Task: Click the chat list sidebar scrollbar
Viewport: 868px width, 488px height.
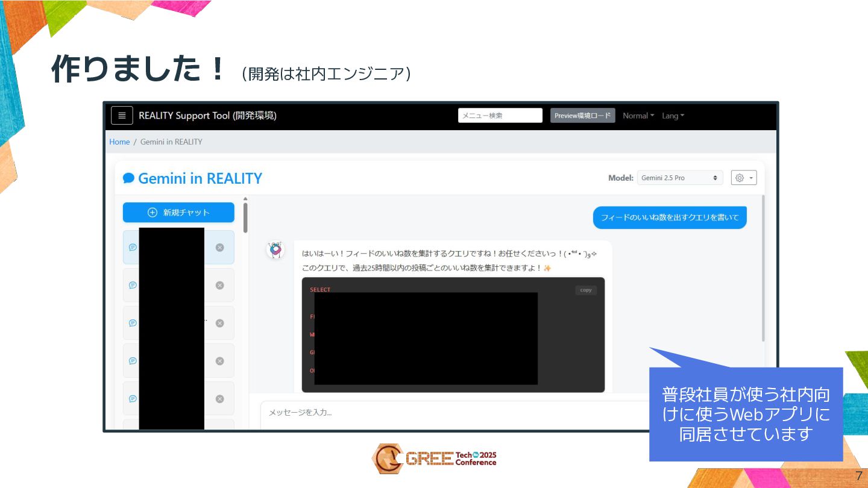Action: (245, 217)
